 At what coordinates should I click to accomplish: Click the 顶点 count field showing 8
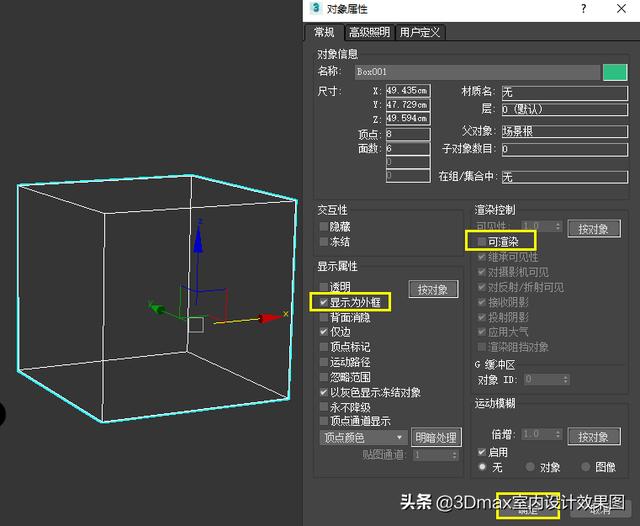(408, 134)
